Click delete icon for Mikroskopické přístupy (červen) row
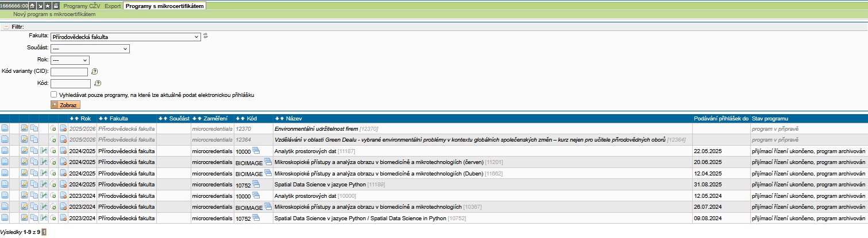Screen dimensions: 868x238 [x=63, y=162]
